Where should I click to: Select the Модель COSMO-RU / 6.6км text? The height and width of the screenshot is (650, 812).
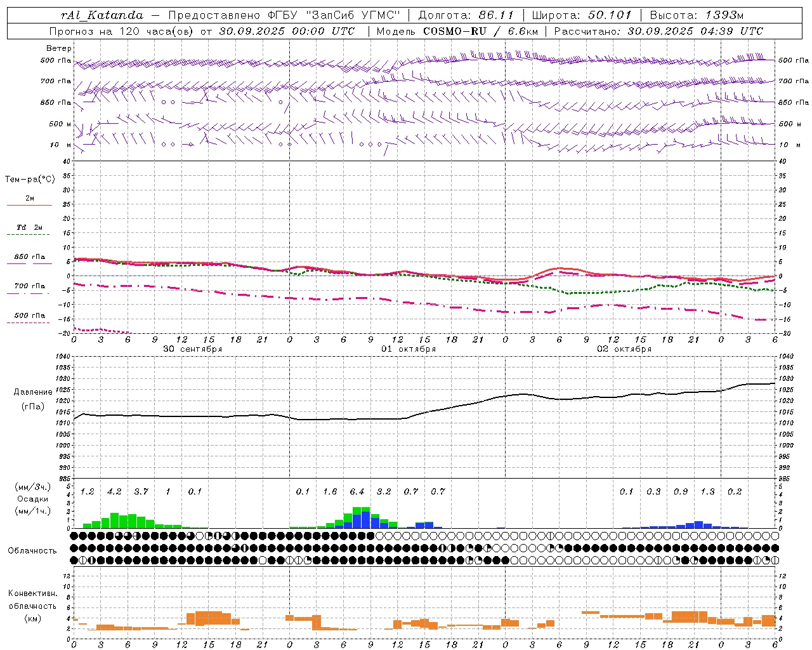pyautogui.click(x=457, y=31)
